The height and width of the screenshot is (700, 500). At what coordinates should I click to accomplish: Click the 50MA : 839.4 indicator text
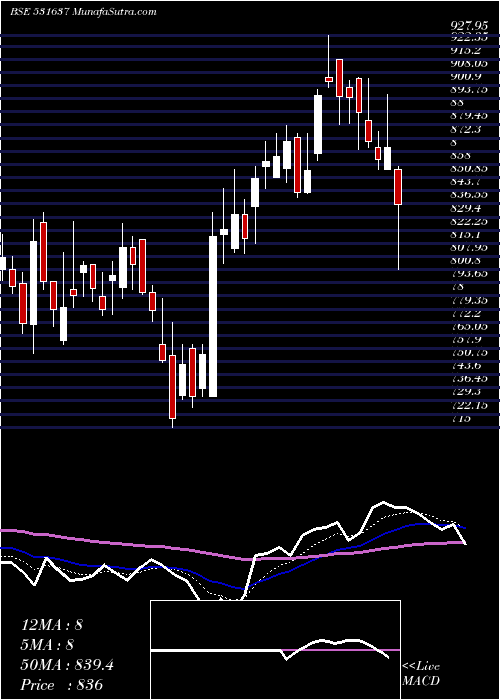click(x=67, y=665)
